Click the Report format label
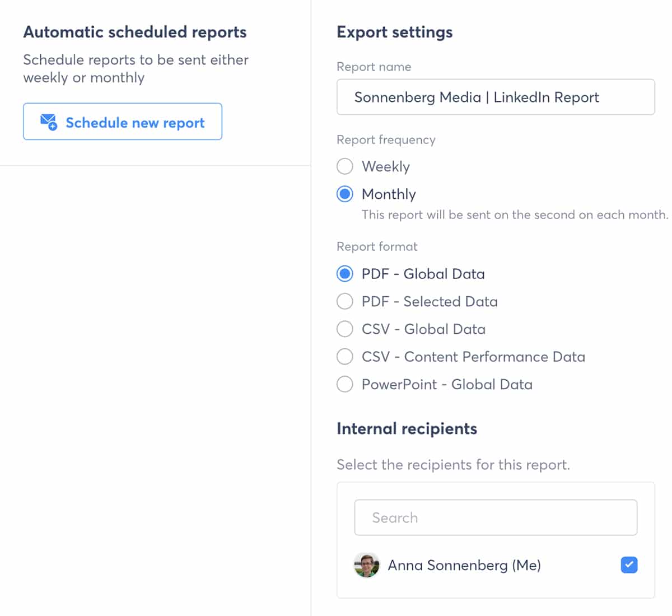This screenshot has width=672, height=616. click(377, 246)
